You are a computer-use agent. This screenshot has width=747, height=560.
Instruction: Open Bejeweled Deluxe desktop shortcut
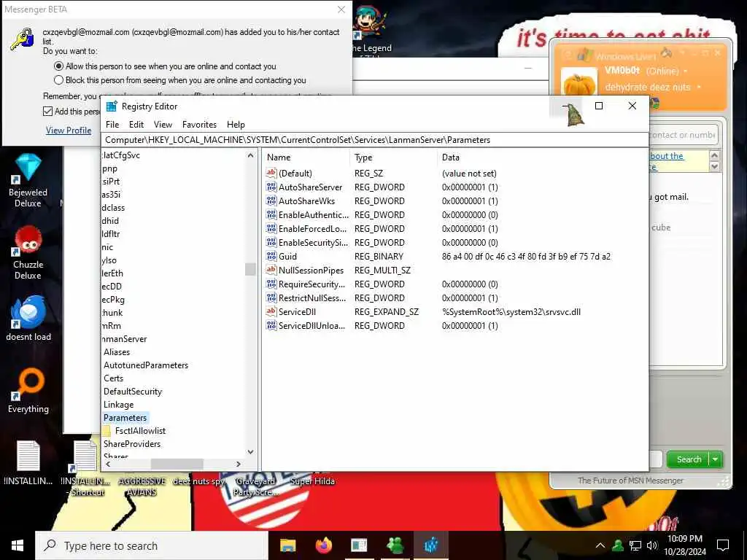click(28, 180)
